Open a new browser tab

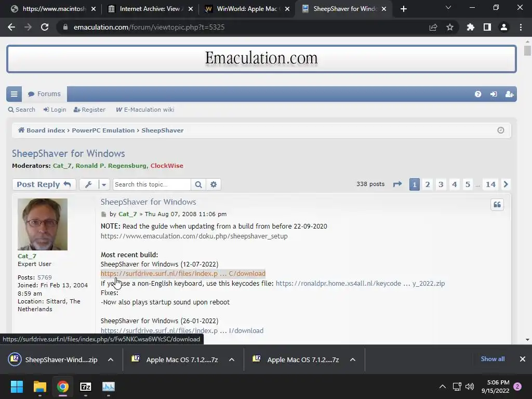(x=403, y=9)
